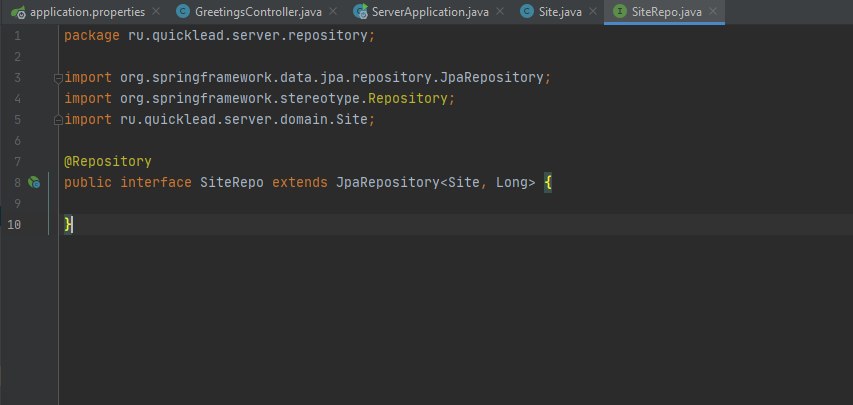Click the class icon on GreetingsController.java tab
This screenshot has height=405, width=853.
pos(183,12)
